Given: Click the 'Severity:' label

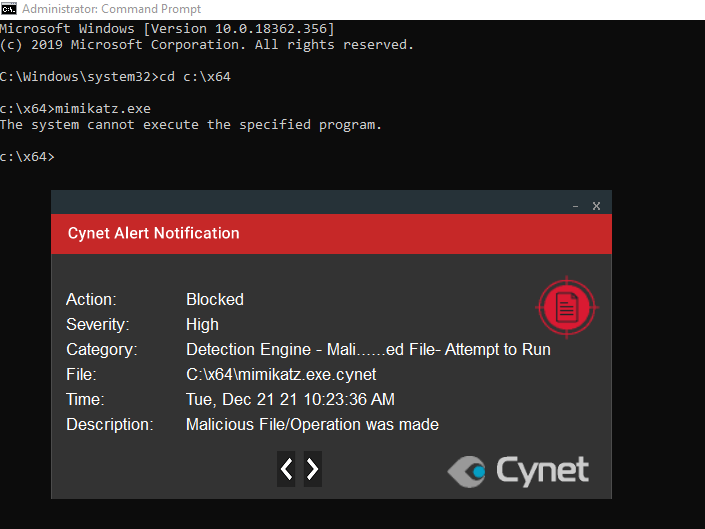Looking at the screenshot, I should pos(98,325).
